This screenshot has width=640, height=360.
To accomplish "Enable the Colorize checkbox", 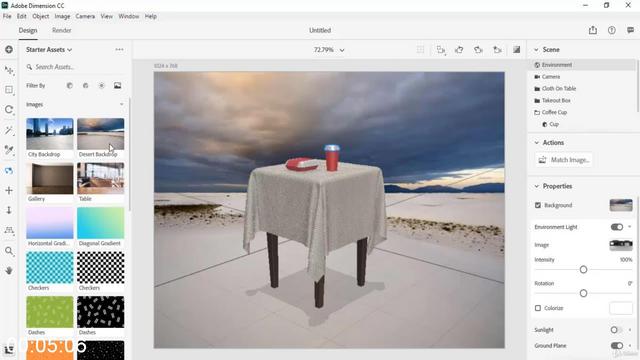I will tap(538, 308).
